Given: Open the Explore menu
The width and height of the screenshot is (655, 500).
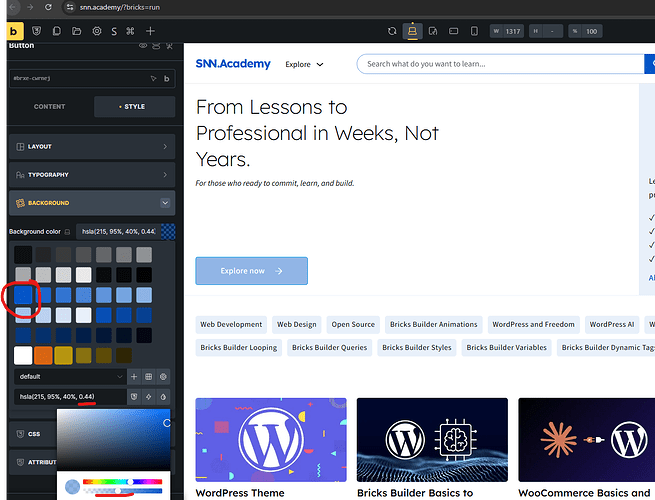Looking at the screenshot, I should coord(304,64).
